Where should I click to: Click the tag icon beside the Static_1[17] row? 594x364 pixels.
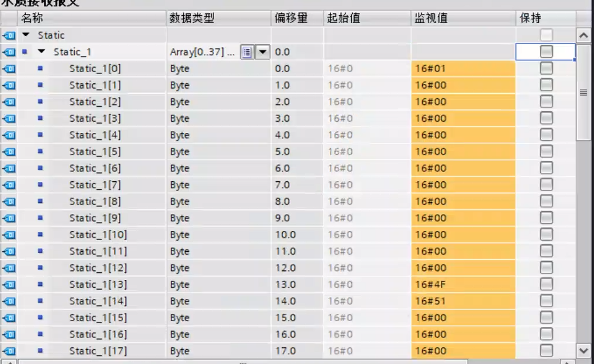(9, 351)
